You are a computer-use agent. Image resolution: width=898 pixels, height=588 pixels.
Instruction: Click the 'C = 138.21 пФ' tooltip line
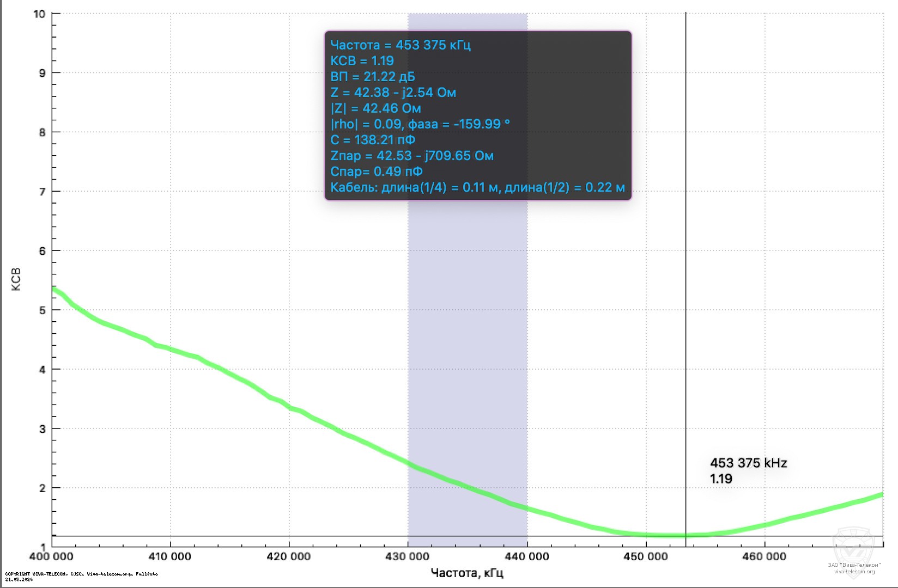point(373,139)
